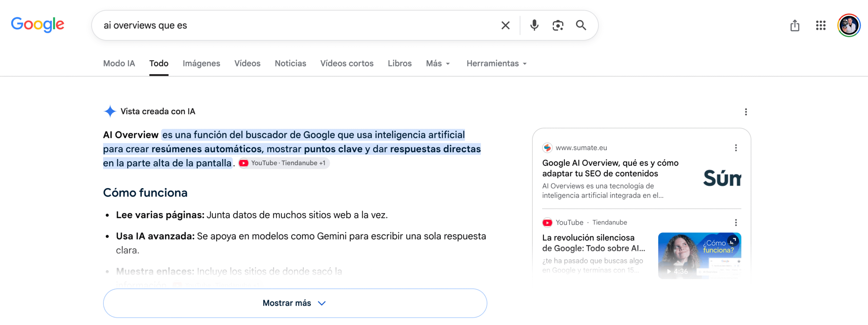Viewport: 868px width, 325px height.
Task: Open the Libros tab
Action: [x=399, y=63]
